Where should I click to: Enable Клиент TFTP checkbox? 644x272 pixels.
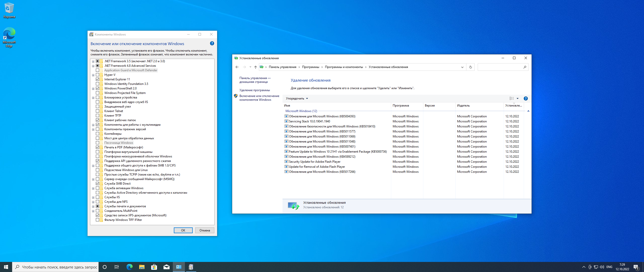click(x=97, y=116)
